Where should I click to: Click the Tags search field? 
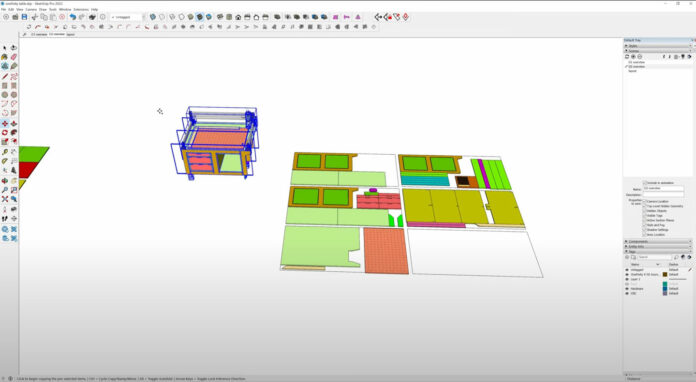(x=655, y=257)
